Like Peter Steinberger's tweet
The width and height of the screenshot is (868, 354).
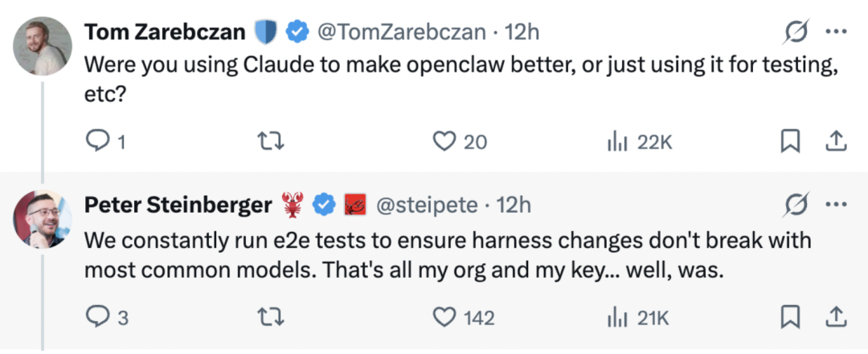pos(444,317)
